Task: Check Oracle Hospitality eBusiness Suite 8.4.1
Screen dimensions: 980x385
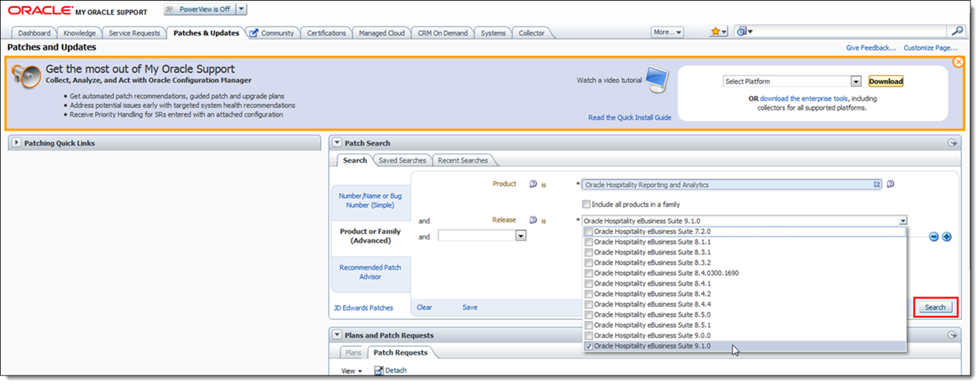Action: [x=589, y=284]
